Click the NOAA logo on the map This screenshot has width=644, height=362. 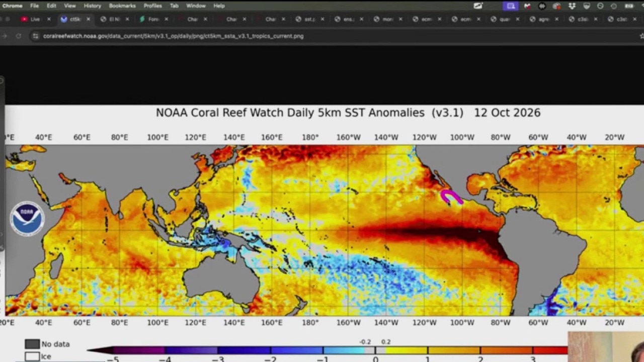27,219
